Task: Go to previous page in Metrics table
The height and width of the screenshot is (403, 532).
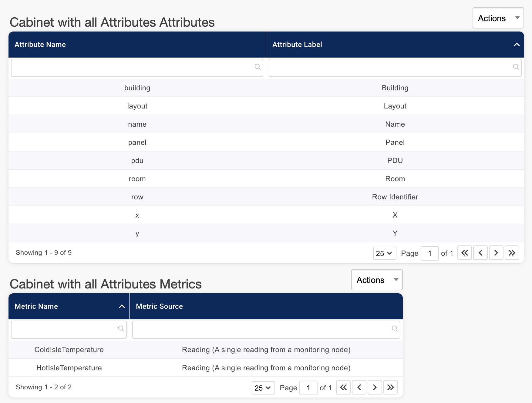Action: [x=359, y=388]
